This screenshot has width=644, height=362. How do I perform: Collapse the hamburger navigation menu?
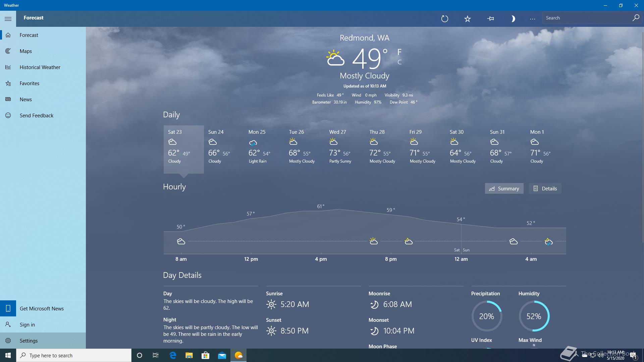tap(8, 19)
